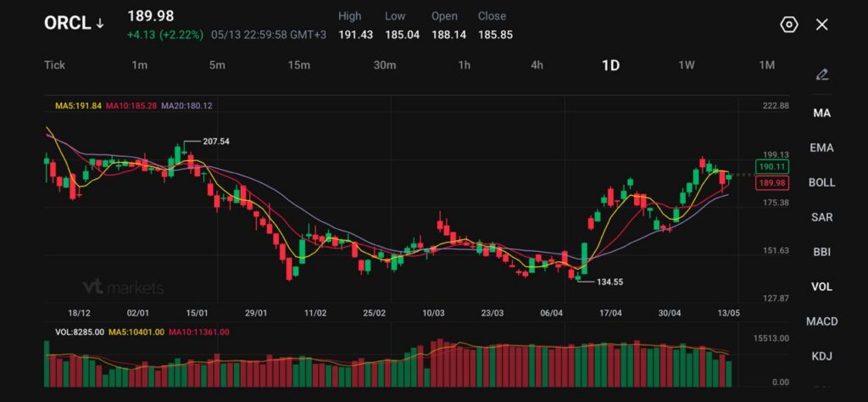The image size is (868, 402).
Task: Click the Close value 185.85
Action: click(x=495, y=35)
